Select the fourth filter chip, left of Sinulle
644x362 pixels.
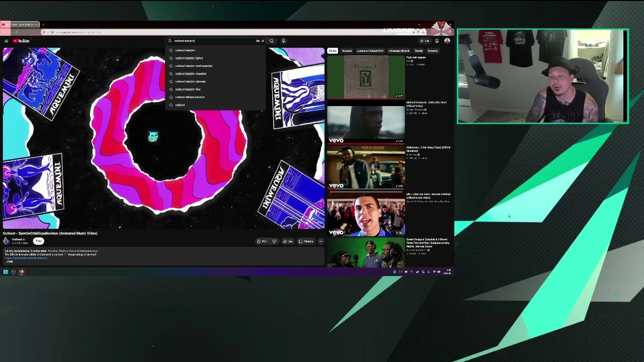click(x=399, y=51)
